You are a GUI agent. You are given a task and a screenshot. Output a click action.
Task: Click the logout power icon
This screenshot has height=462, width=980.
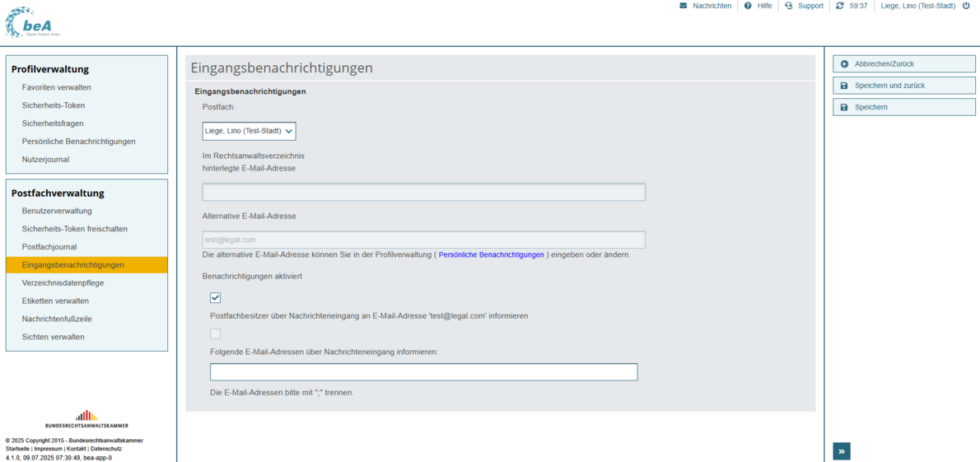966,6
